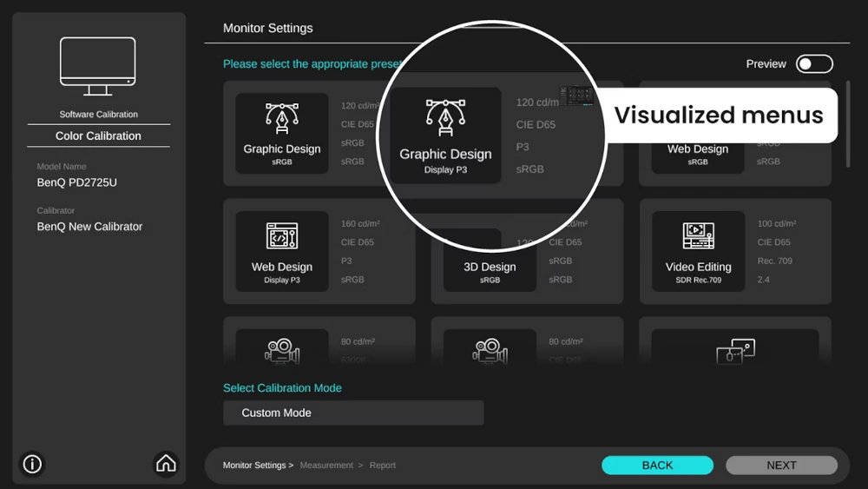868x489 pixels.
Task: Toggle the Preview switch
Action: (814, 63)
